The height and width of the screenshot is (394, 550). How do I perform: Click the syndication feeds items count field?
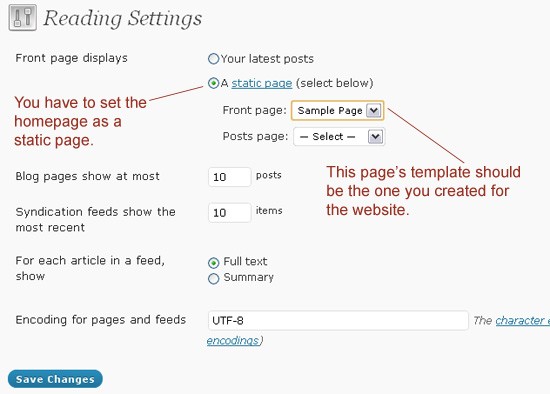tap(230, 213)
